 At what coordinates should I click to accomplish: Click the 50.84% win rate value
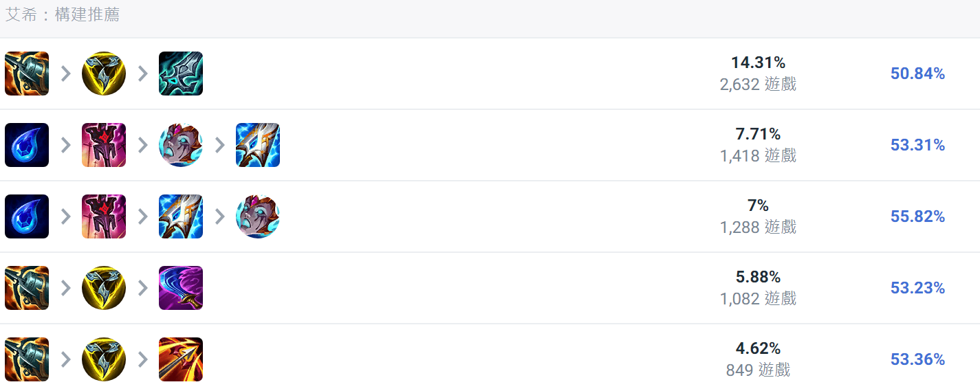tap(917, 74)
